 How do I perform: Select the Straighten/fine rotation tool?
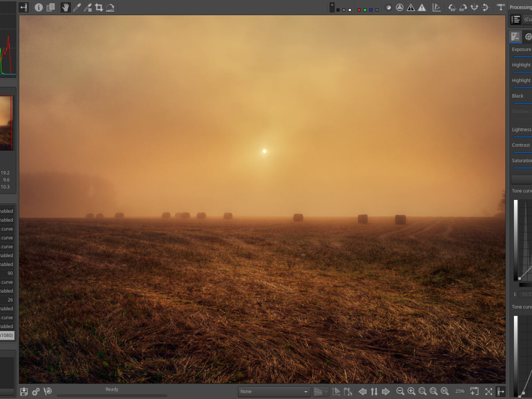click(x=110, y=8)
